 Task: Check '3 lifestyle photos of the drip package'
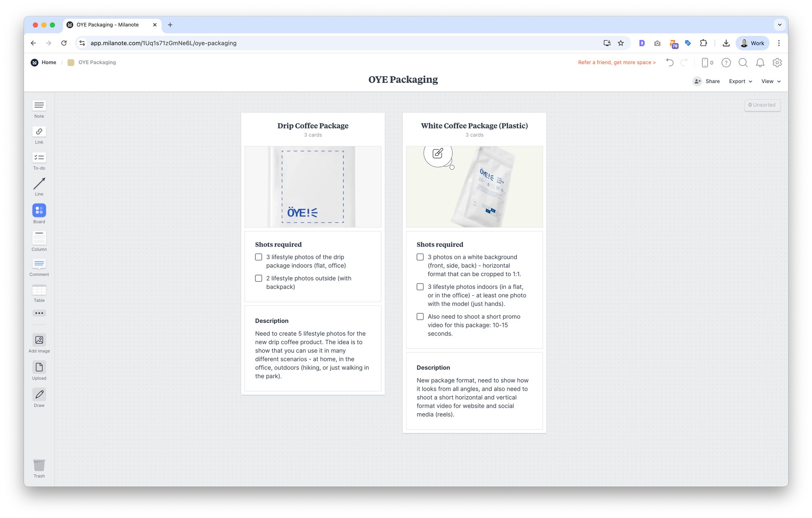[259, 257]
